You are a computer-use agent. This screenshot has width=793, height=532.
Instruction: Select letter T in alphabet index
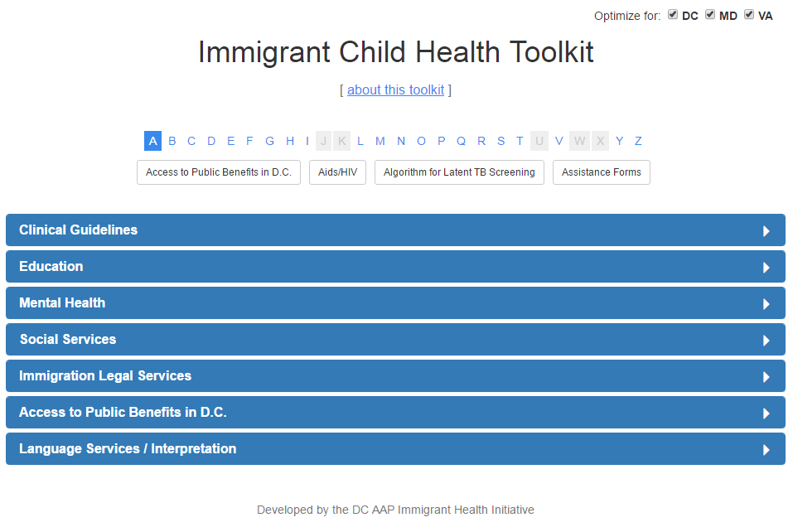520,141
